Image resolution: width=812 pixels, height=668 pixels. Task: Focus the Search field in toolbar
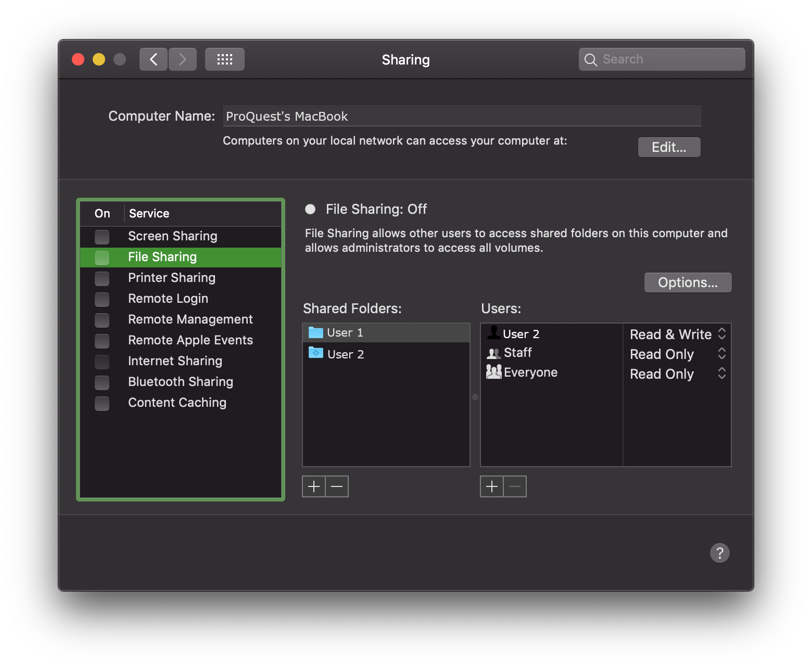click(669, 59)
